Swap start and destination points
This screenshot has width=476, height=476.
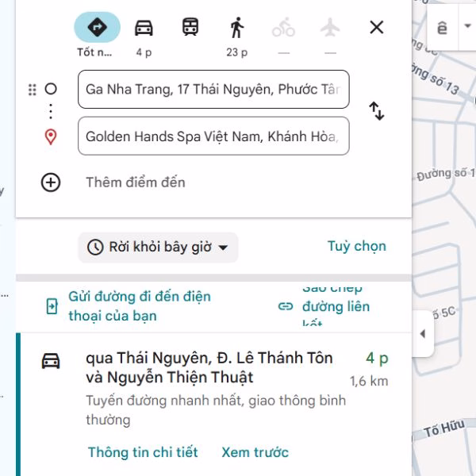coord(377,111)
